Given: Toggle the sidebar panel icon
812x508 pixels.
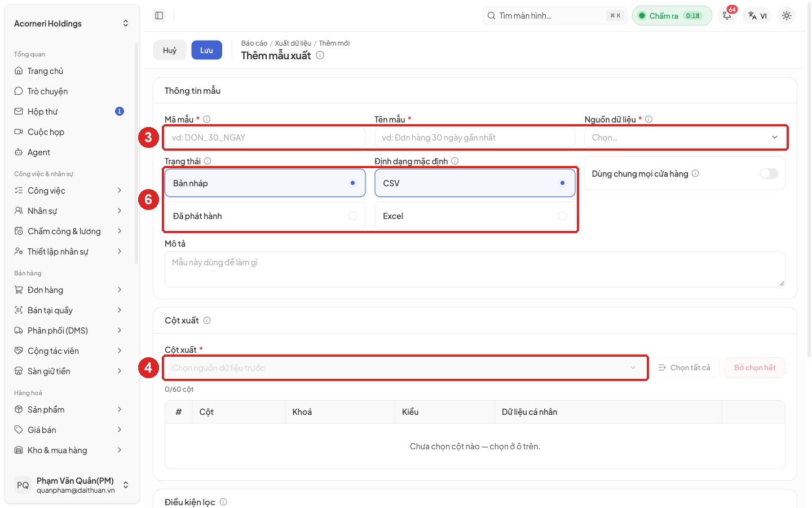Looking at the screenshot, I should pyautogui.click(x=159, y=16).
